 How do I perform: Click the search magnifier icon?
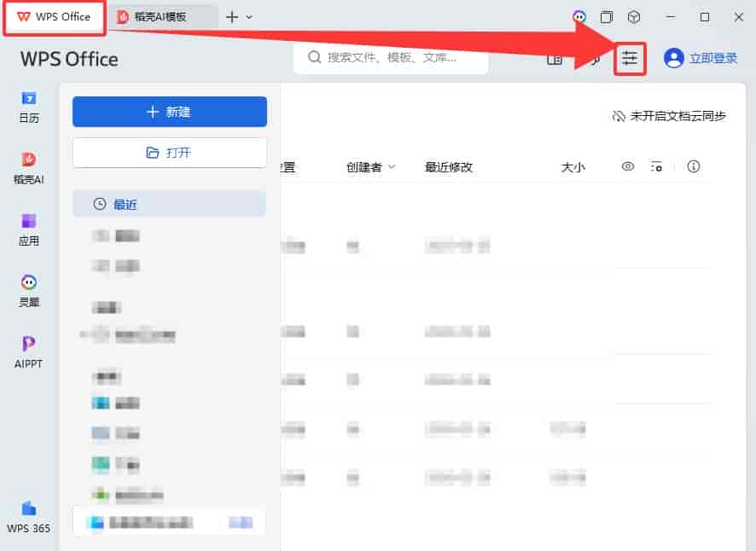click(x=314, y=57)
